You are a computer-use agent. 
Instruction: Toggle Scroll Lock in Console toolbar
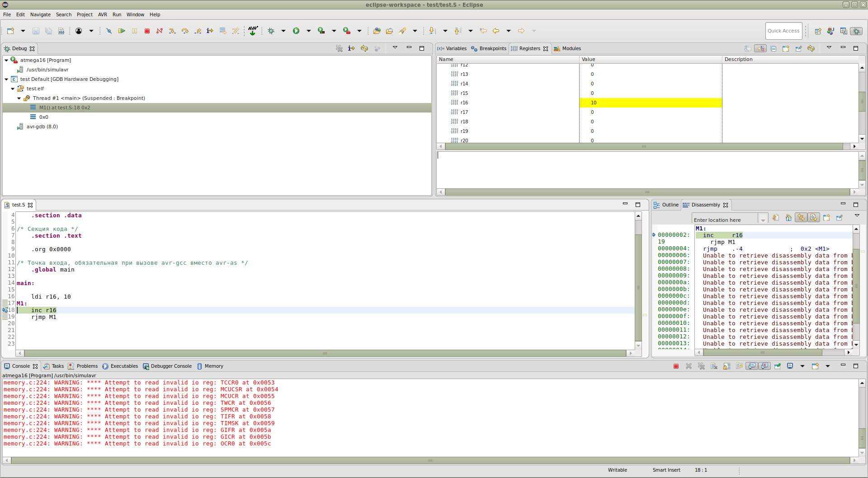726,366
